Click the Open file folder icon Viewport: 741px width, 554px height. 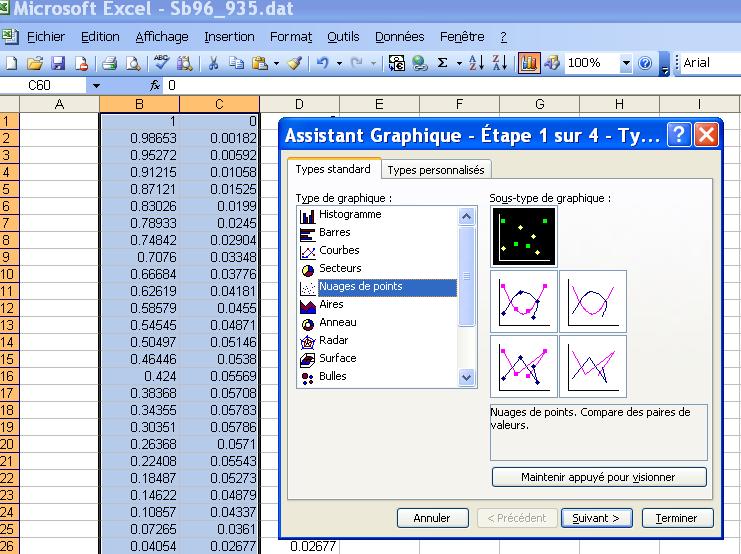[x=35, y=63]
